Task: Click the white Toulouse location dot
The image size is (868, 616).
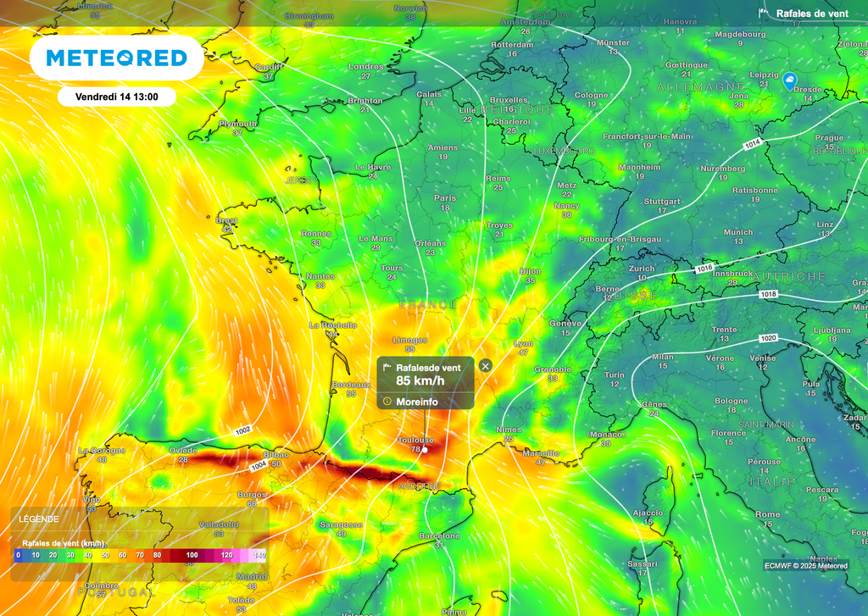Action: point(425,450)
